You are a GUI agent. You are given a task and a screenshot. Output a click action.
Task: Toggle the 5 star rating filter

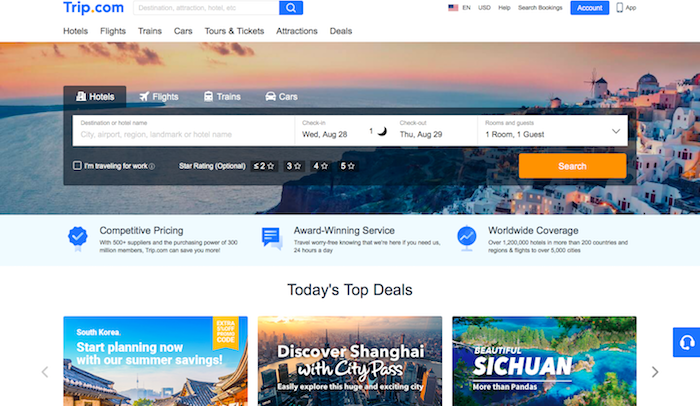tap(347, 166)
